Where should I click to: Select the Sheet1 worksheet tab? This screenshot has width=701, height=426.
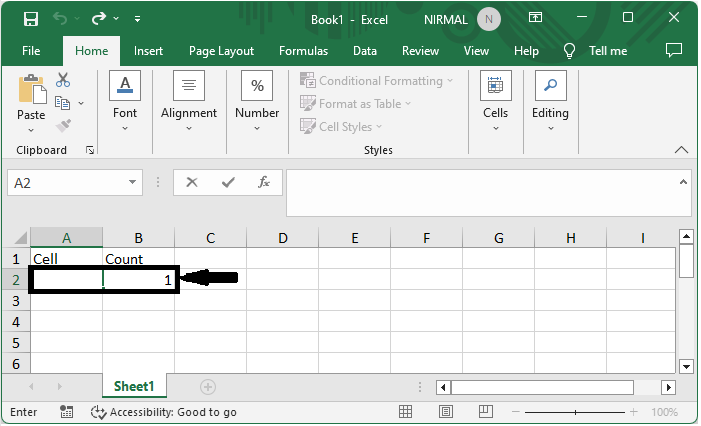(x=134, y=386)
